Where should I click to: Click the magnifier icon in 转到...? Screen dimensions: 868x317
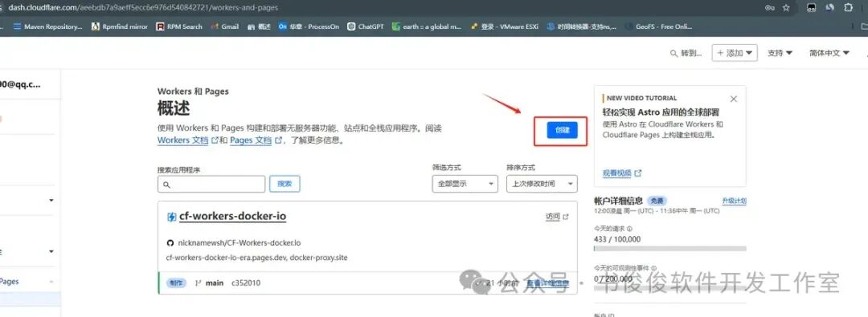674,53
